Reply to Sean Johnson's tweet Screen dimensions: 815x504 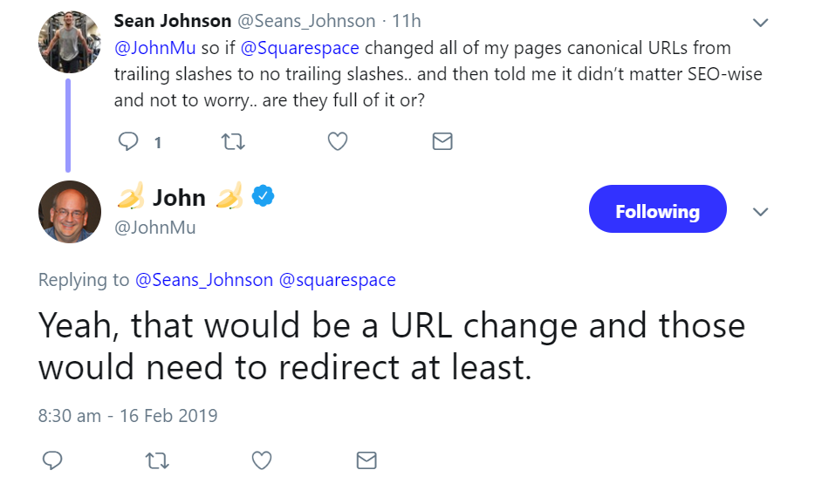(x=128, y=141)
